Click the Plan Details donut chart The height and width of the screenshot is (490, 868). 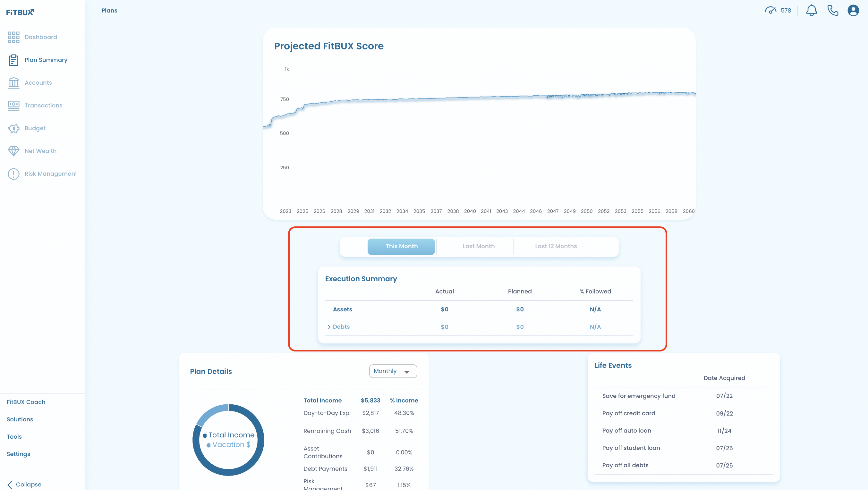coord(228,440)
